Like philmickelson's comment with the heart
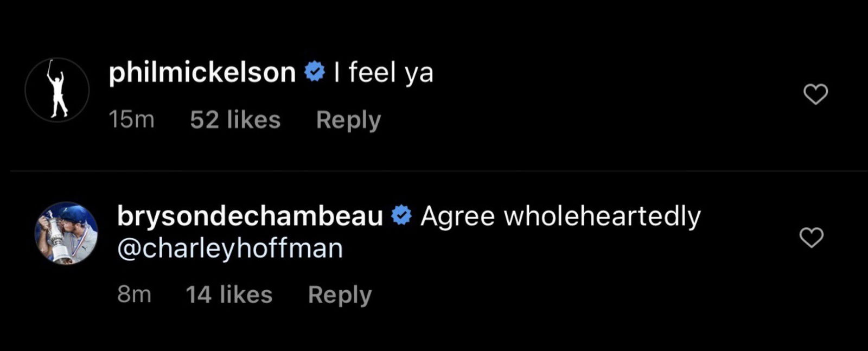Viewport: 868px width, 351px height. (815, 94)
